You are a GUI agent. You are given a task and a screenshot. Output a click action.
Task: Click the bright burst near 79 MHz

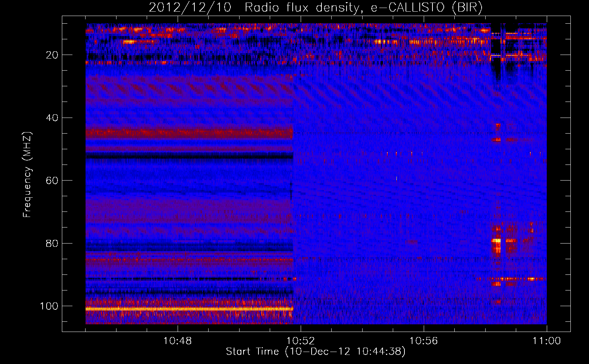point(496,241)
